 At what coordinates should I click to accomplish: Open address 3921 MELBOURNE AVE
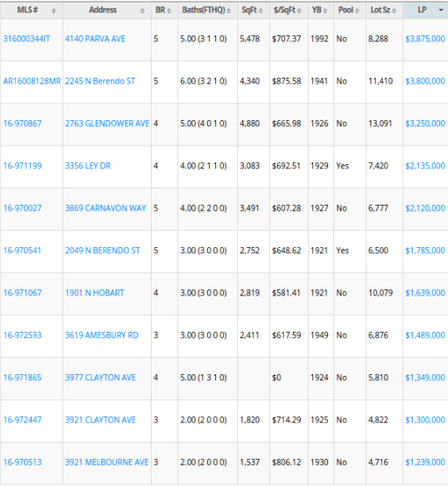click(x=107, y=462)
